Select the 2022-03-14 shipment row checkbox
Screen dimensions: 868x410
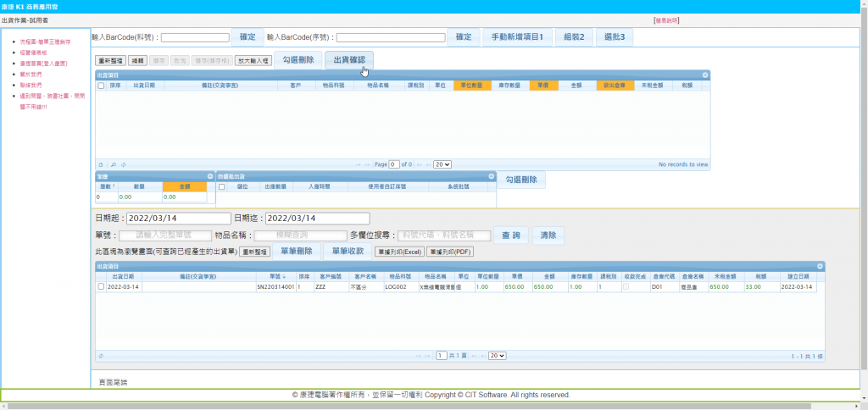coord(102,287)
